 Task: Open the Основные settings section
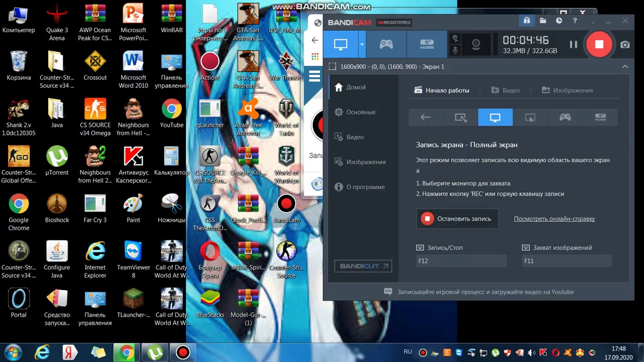pos(363,112)
